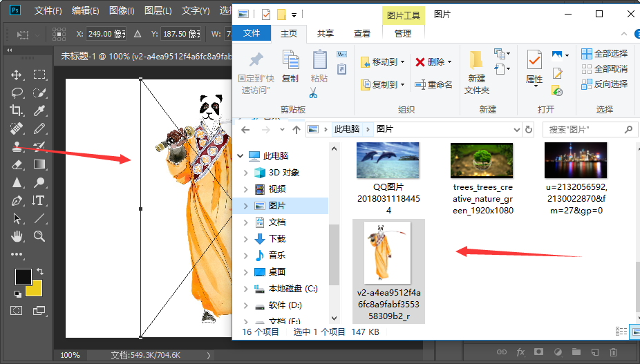Open the recent locations dropdown arrow
Screen dimensions: 640x364
(x=282, y=129)
